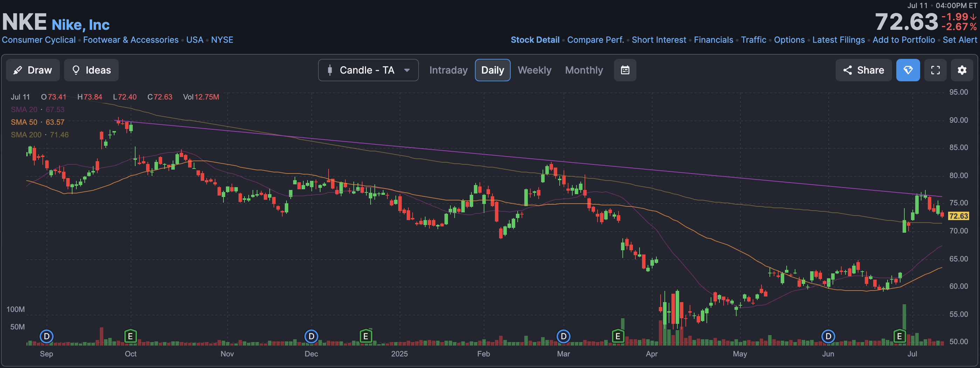Click the blue diamond premium icon
Screen dimensions: 980x368
pos(908,70)
